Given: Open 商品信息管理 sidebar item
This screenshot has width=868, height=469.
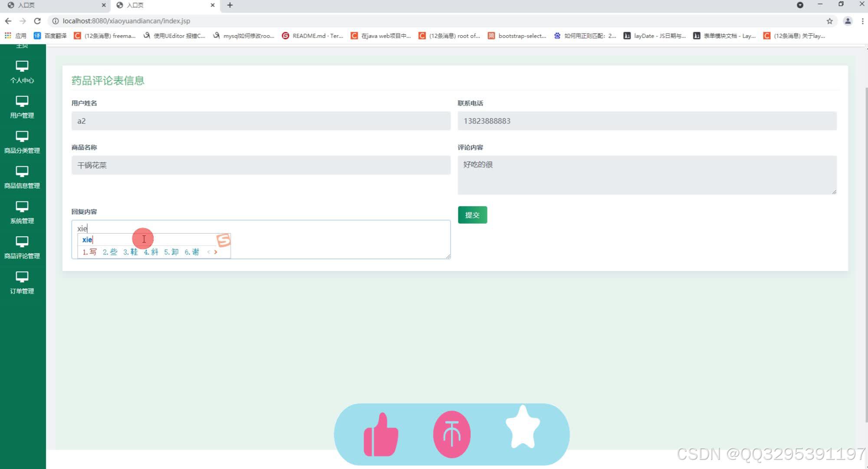Looking at the screenshot, I should point(22,178).
